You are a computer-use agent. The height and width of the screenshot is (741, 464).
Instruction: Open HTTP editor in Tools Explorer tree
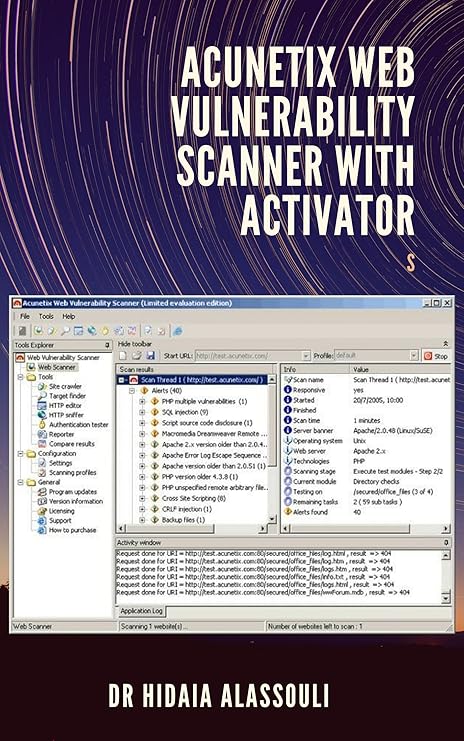(x=65, y=405)
